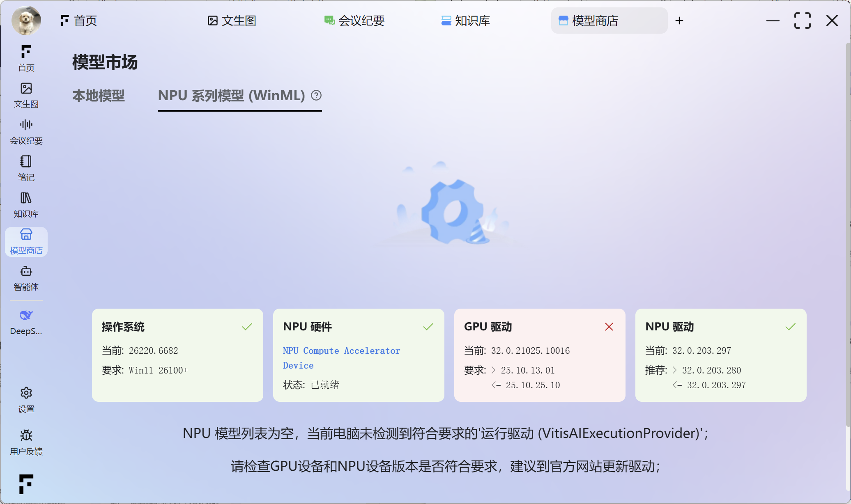851x504 pixels.
Task: Open 会议纪要 in the sidebar
Action: [26, 131]
